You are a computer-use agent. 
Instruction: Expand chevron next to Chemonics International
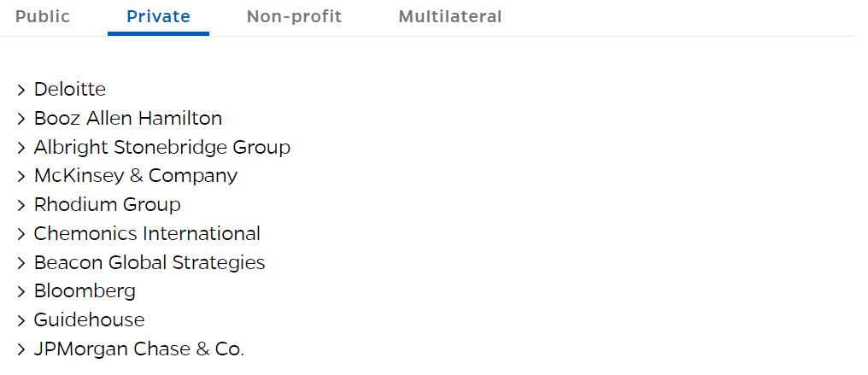coord(21,235)
